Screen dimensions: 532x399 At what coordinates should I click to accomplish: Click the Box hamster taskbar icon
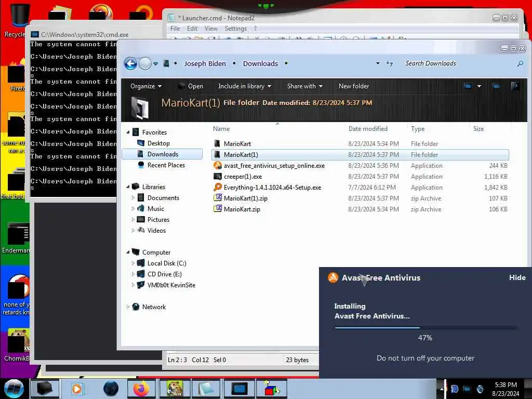coord(175,389)
